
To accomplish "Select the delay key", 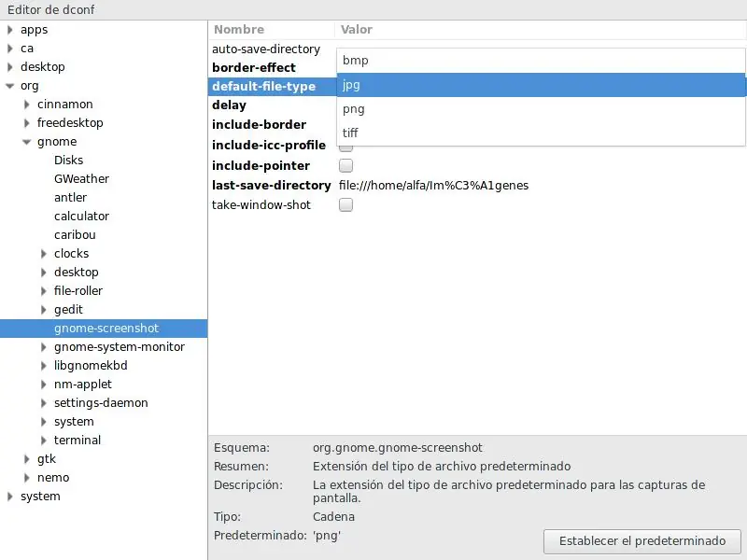I will (229, 105).
